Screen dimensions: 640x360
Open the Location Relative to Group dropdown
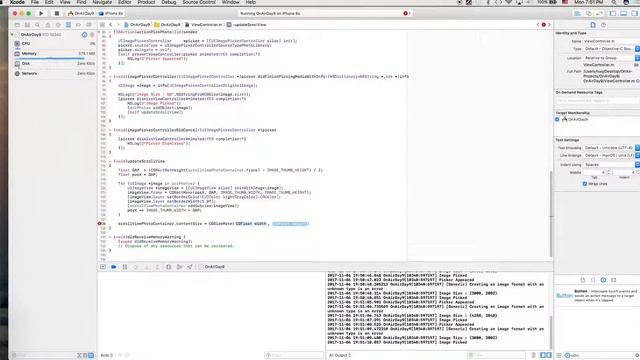tap(611, 58)
